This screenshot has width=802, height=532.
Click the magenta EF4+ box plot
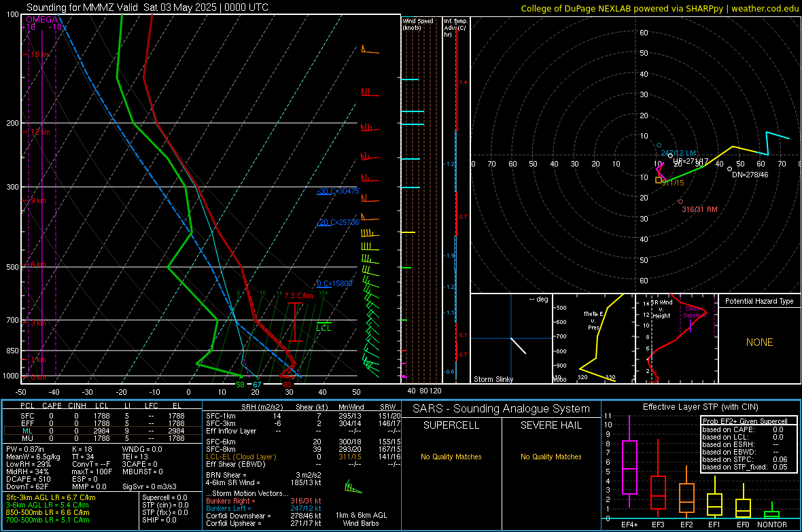[x=629, y=461]
